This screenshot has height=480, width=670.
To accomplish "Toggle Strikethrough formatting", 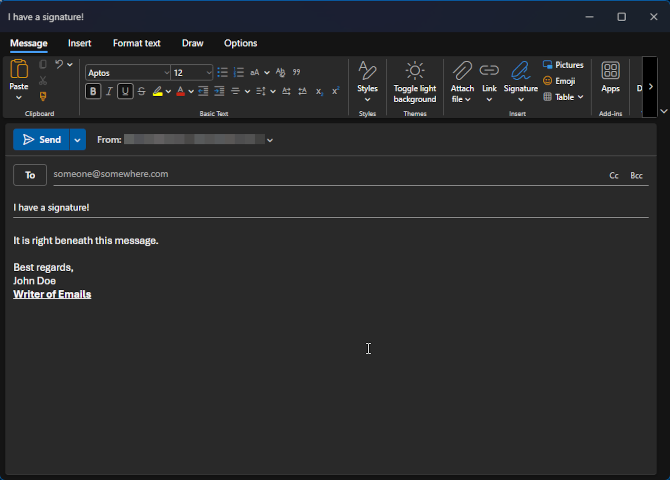I will [142, 91].
